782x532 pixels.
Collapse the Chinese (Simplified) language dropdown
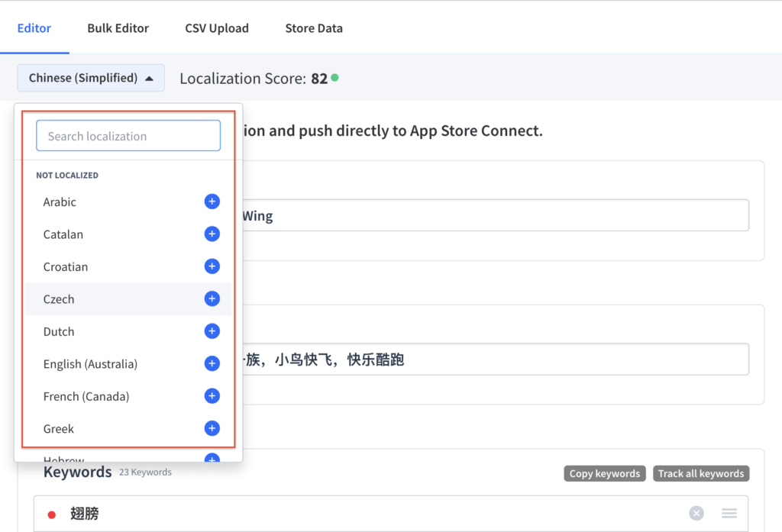[90, 77]
